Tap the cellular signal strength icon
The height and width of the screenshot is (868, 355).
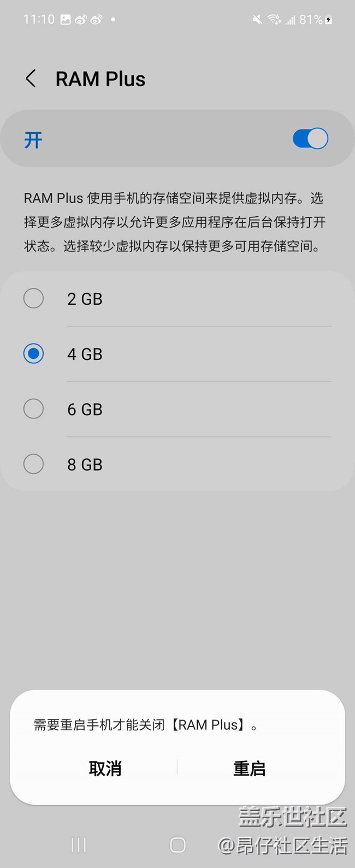coord(290,20)
